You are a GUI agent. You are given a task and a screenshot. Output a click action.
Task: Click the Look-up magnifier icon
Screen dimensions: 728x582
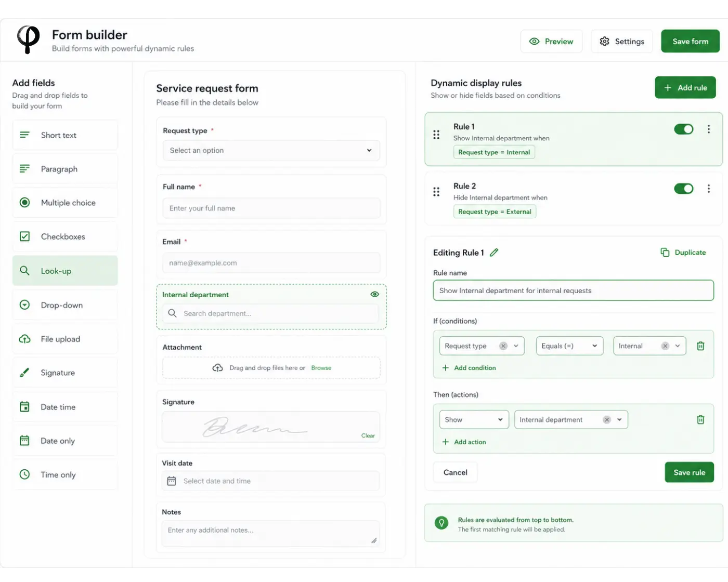pyautogui.click(x=24, y=271)
